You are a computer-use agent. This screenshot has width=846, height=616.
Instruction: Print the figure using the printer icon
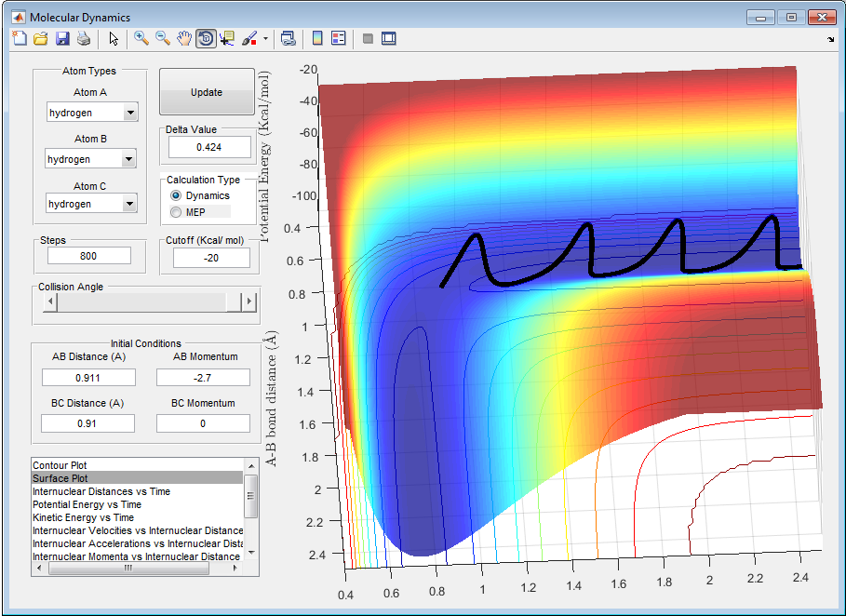[x=84, y=38]
